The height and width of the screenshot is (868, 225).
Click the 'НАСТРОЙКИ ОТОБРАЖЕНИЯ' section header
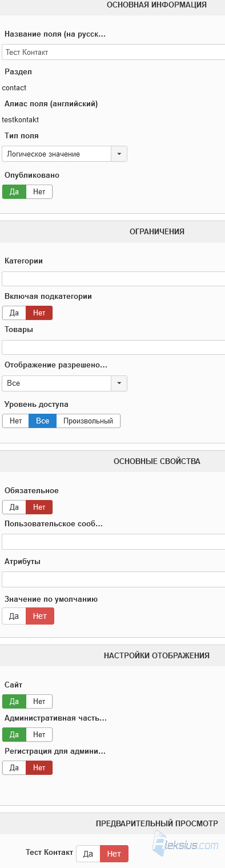156,655
